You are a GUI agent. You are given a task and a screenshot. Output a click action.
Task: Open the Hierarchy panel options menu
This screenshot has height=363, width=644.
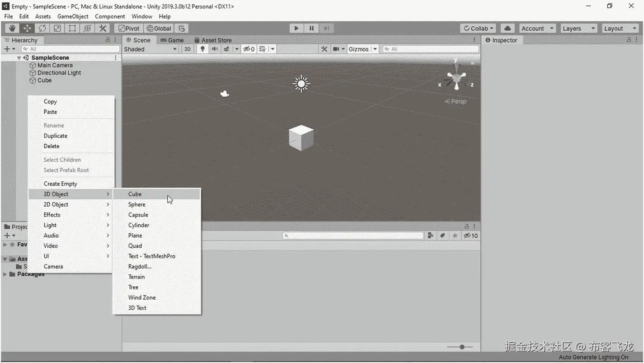(116, 40)
